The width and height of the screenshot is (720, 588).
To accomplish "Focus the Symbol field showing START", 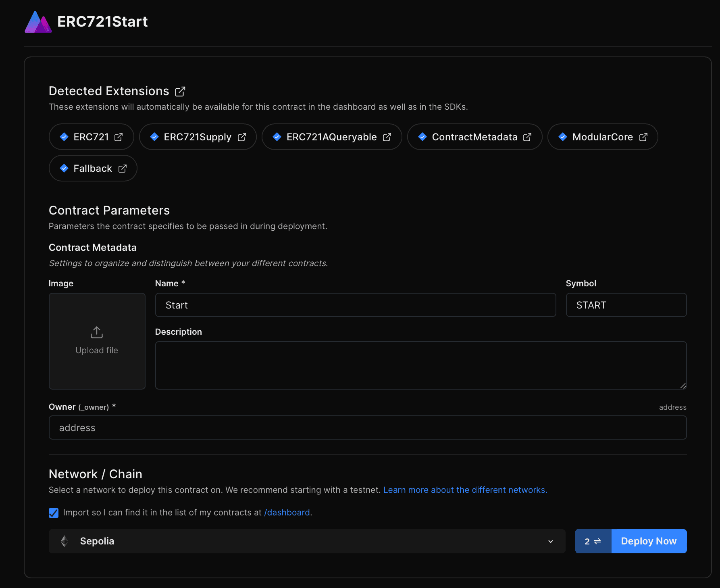I will 626,305.
